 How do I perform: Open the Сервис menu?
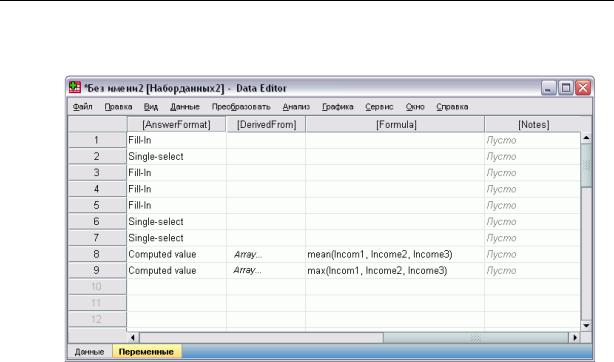tap(379, 107)
